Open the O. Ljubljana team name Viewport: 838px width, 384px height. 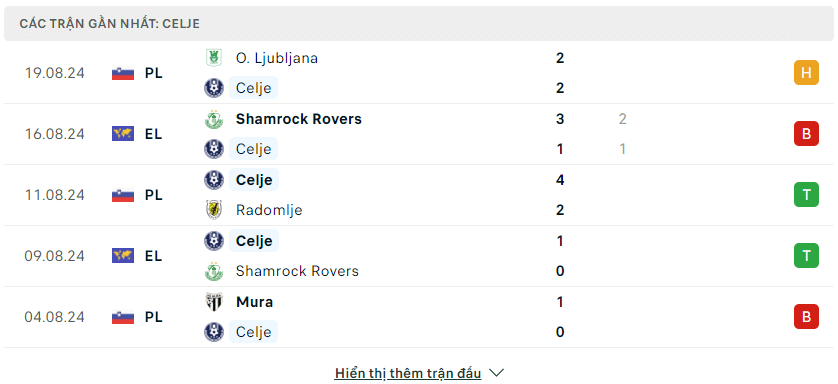tap(277, 58)
